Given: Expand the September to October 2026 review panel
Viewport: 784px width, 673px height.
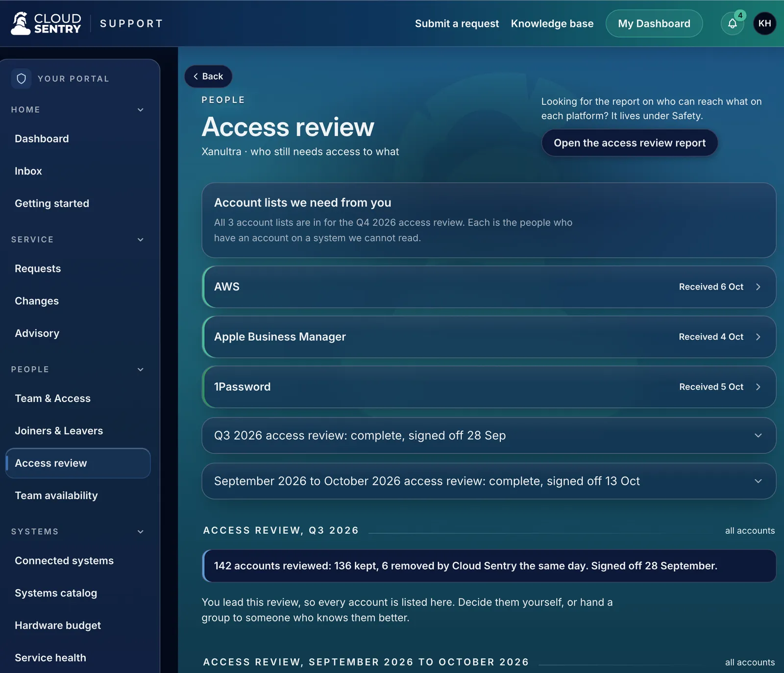Looking at the screenshot, I should pos(489,481).
